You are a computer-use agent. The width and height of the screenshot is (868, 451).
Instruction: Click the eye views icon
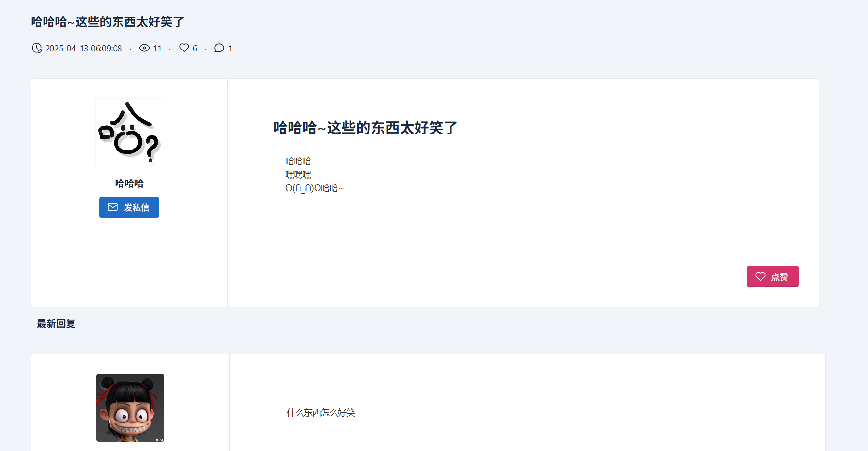click(x=144, y=48)
